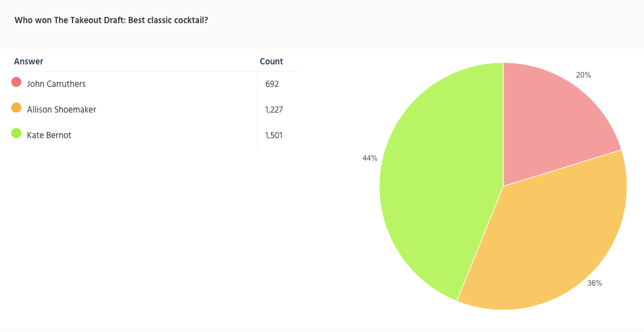This screenshot has width=644, height=332.
Task: Click the pie center where slices meet
Action: point(503,186)
